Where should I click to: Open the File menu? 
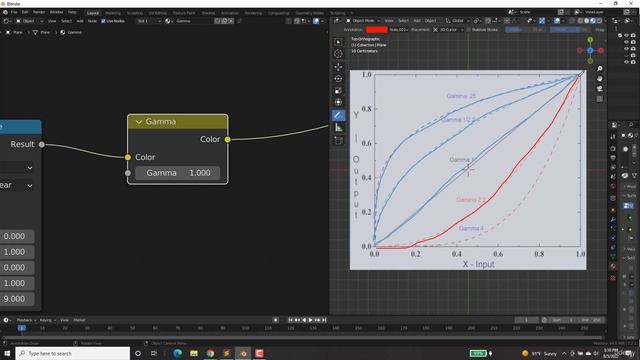(14, 12)
